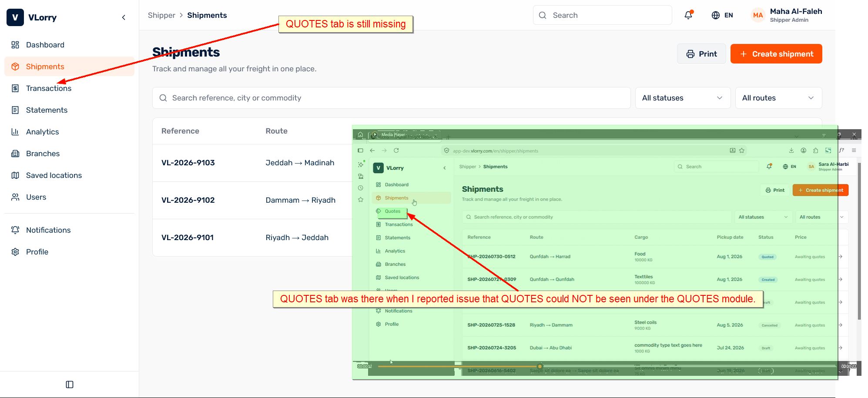Click the Media Player seek slider handle

pyautogui.click(x=540, y=366)
